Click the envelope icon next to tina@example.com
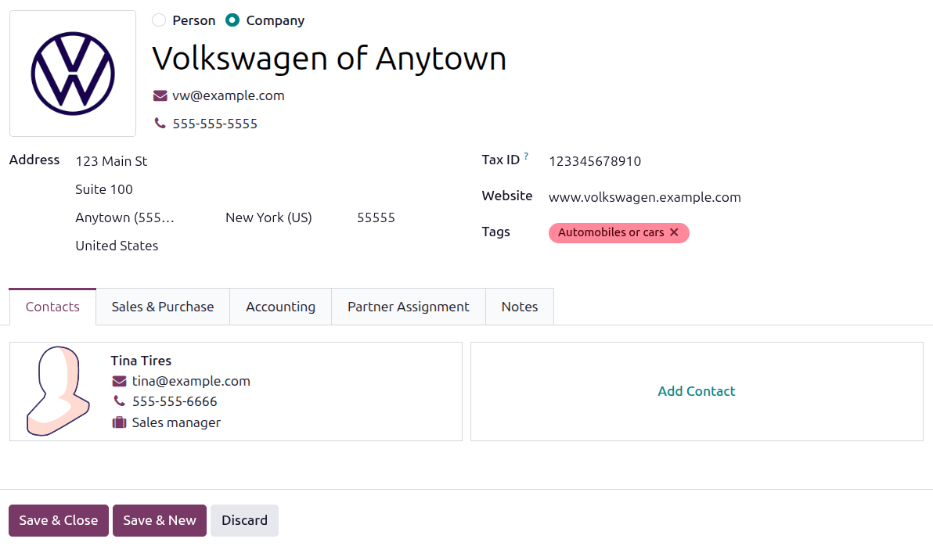The image size is (933, 546). 120,381
